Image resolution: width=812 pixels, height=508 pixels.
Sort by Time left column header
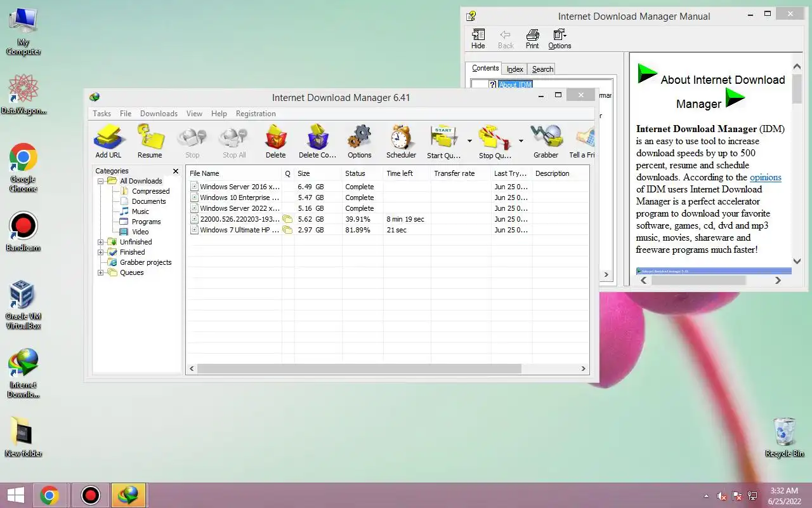(407, 173)
